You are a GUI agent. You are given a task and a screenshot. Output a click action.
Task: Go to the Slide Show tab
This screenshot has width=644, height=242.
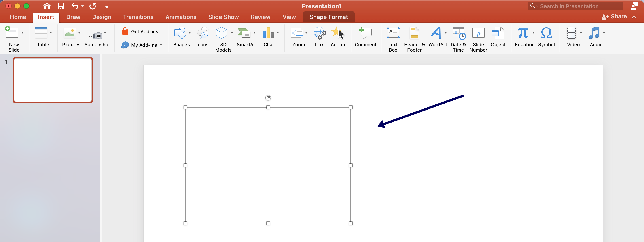click(x=224, y=17)
